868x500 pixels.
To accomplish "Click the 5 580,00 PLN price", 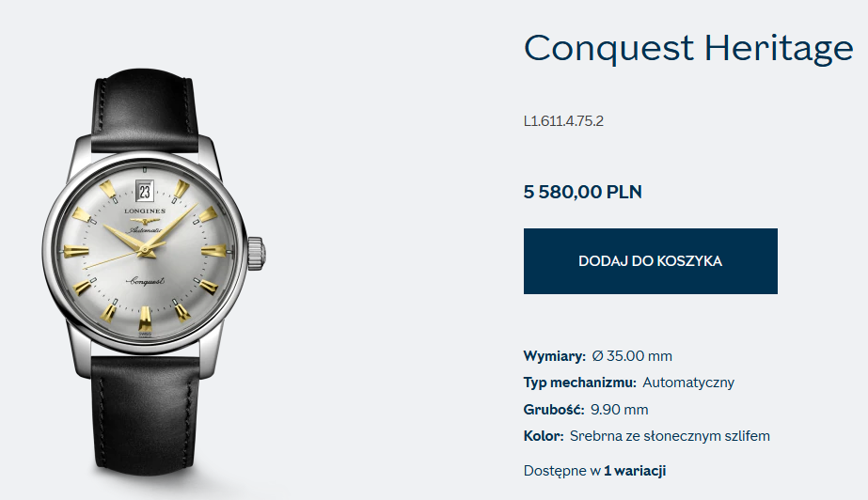I will [x=583, y=192].
